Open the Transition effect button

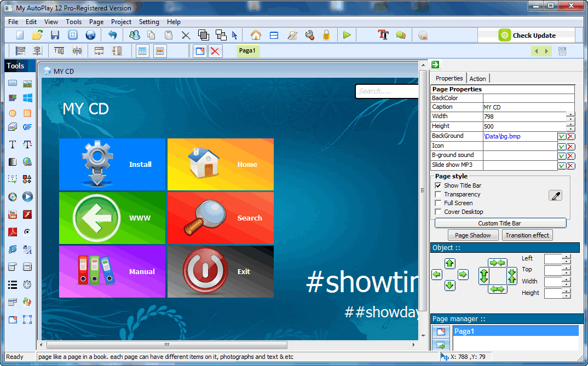point(527,235)
